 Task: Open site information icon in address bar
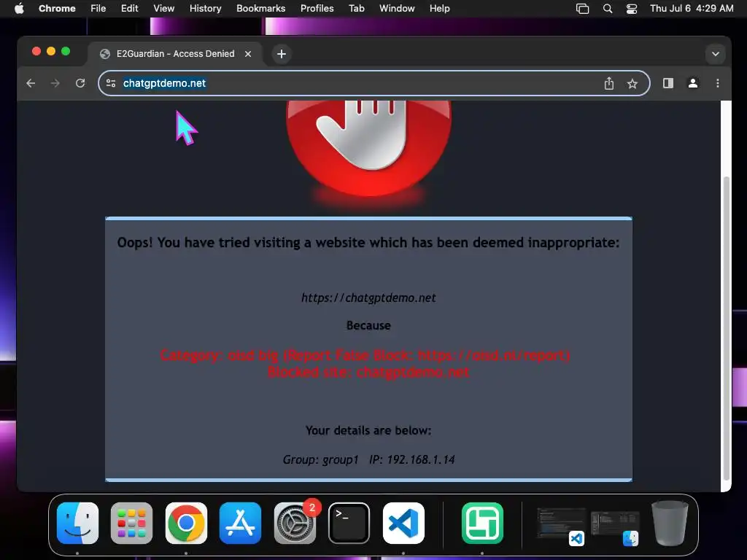click(x=111, y=83)
